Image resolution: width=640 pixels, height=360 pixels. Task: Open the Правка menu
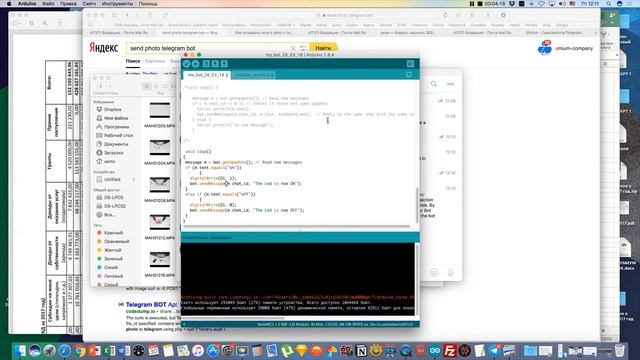(68, 4)
